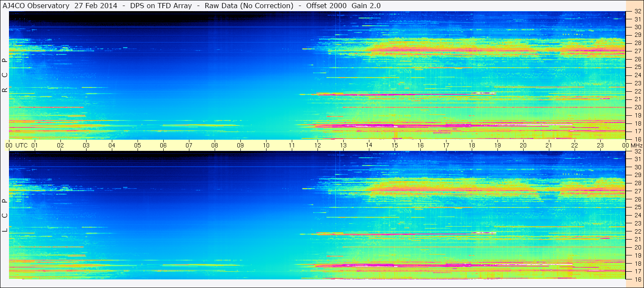Screen dimensions: 644x288
Task: Select hour 07 on the UTC time axis
Action: tap(189, 145)
